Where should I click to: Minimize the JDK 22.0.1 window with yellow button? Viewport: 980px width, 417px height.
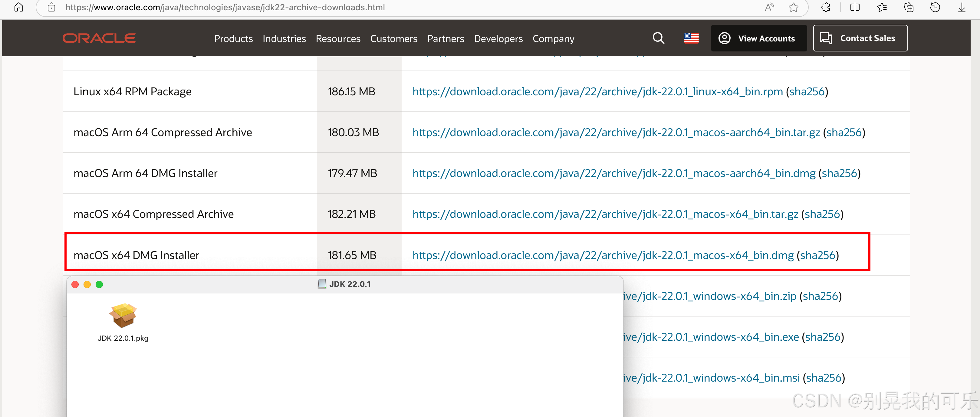click(x=87, y=284)
